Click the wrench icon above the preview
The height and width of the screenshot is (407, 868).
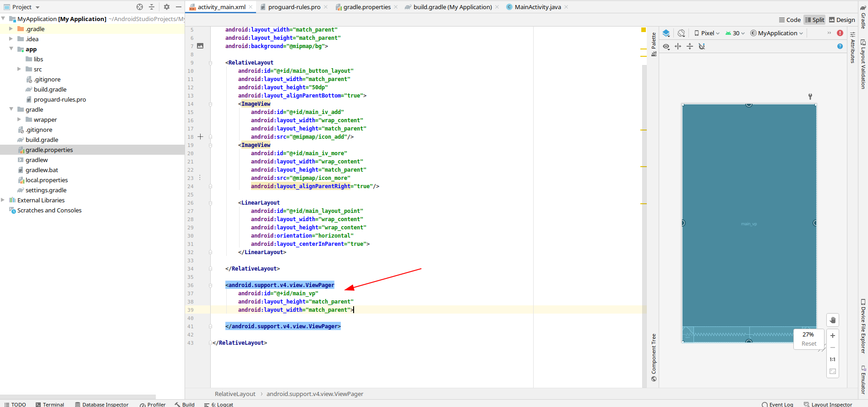(810, 97)
